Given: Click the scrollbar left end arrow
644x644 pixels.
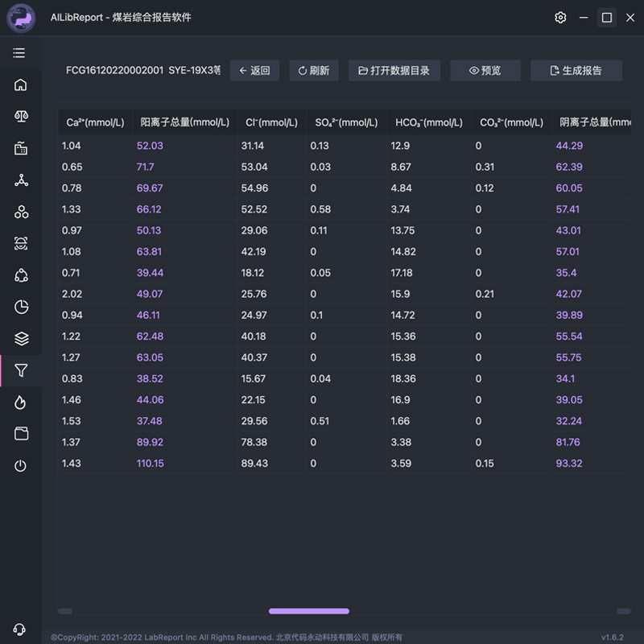Looking at the screenshot, I should point(64,611).
